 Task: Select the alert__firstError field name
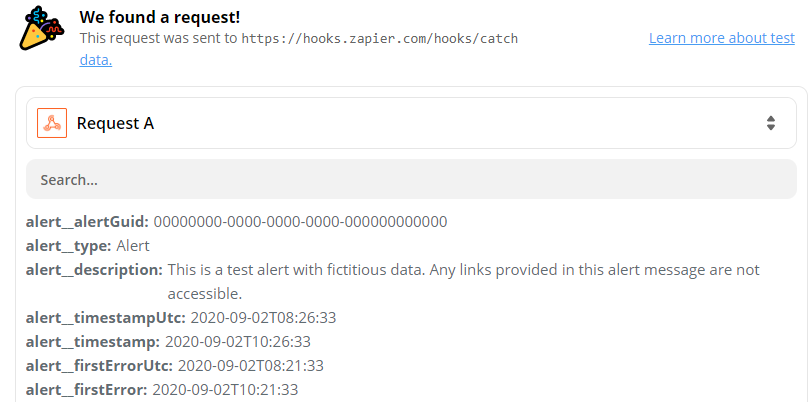click(x=86, y=390)
